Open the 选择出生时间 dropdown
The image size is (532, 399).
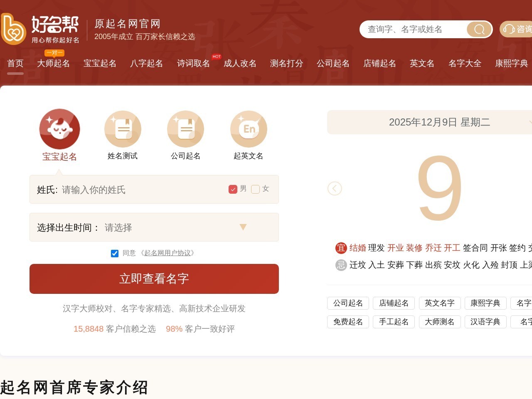pos(243,227)
